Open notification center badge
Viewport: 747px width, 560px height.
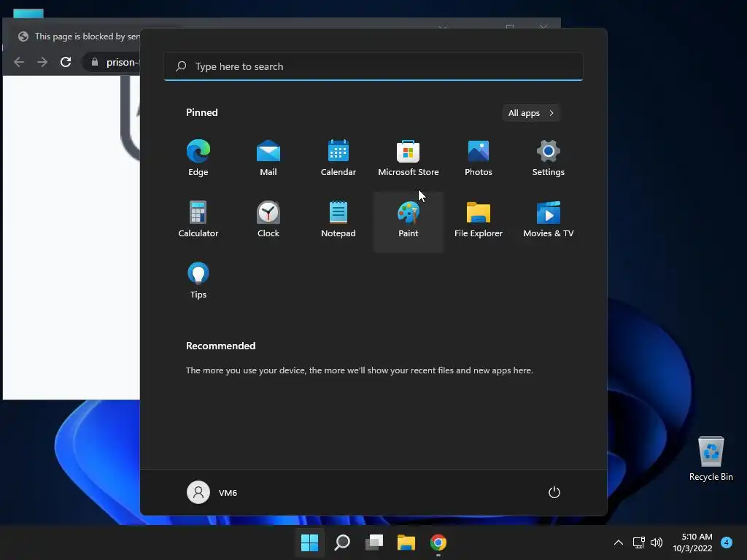click(727, 542)
